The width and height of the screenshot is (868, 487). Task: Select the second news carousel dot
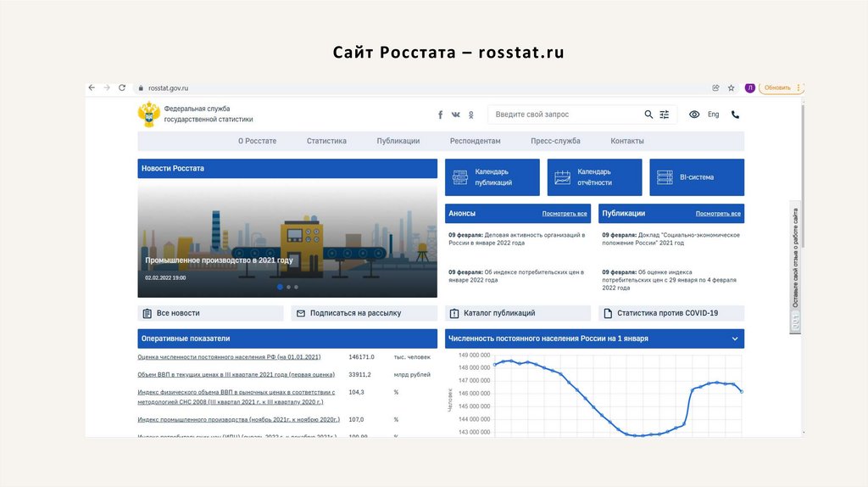[288, 287]
